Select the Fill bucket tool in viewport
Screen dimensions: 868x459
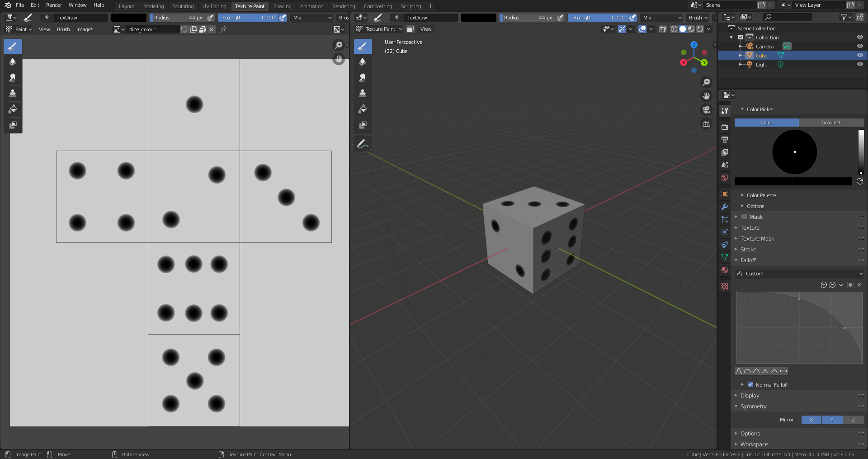click(x=363, y=109)
